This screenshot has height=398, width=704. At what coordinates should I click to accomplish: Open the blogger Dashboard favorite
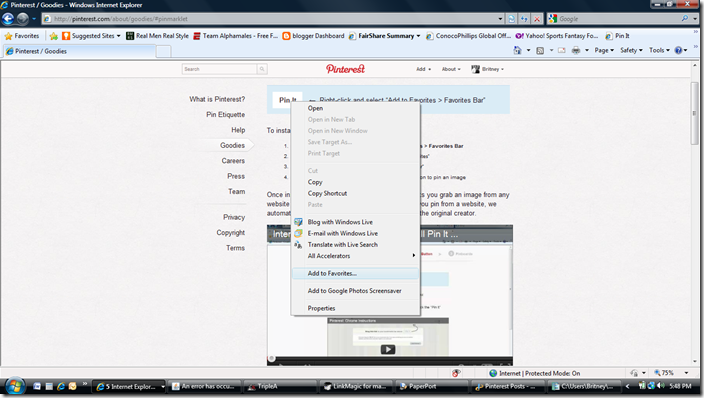pyautogui.click(x=313, y=36)
